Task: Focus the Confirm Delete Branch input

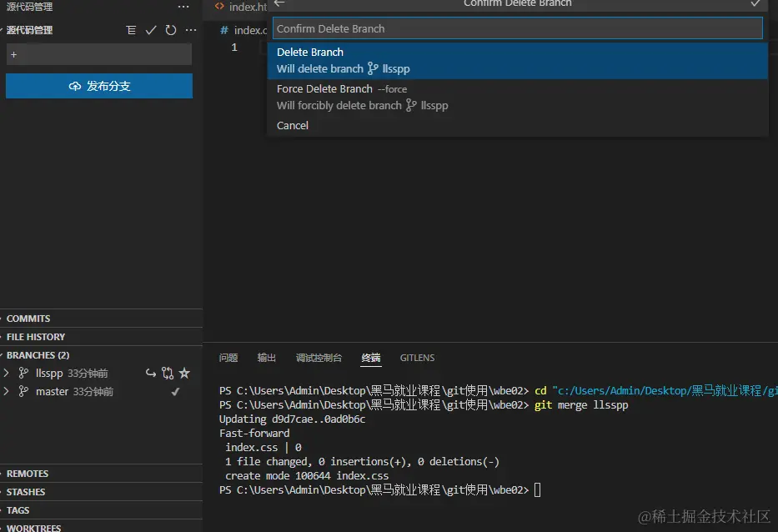Action: (x=518, y=28)
